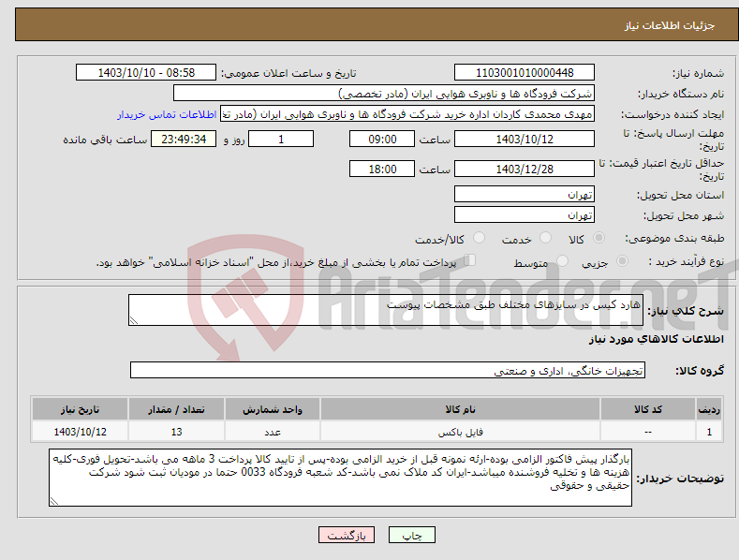Click the تعداد / مقدار column header
Viewport: 739px width, 560px height.
(176, 409)
